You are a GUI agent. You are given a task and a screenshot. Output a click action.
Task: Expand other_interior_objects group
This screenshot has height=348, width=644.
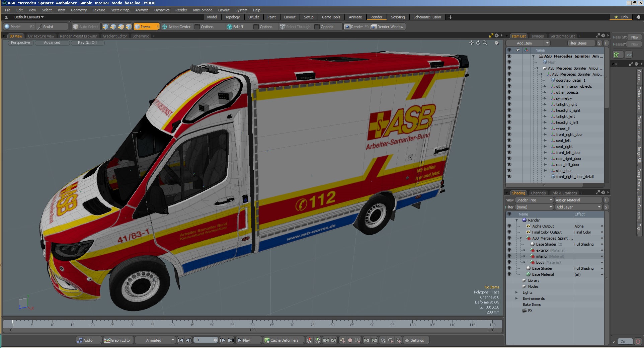pyautogui.click(x=545, y=86)
